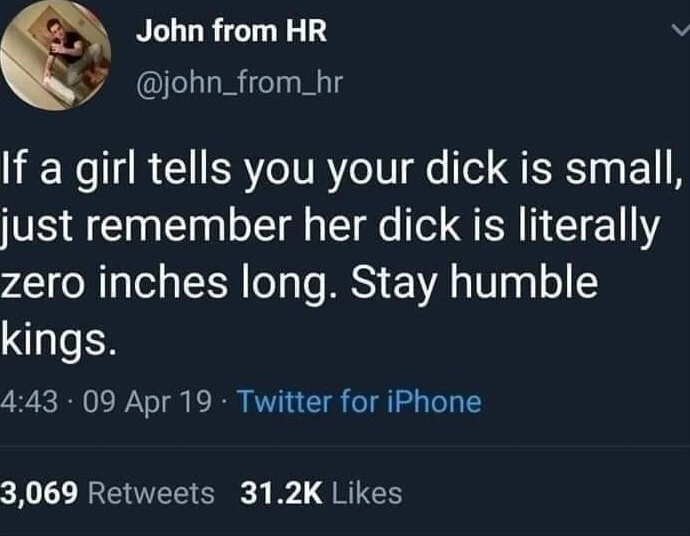Click the "Likes" label

pyautogui.click(x=367, y=493)
